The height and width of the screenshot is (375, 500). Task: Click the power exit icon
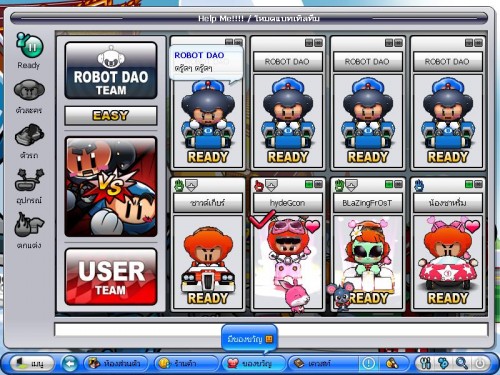pyautogui.click(x=480, y=363)
